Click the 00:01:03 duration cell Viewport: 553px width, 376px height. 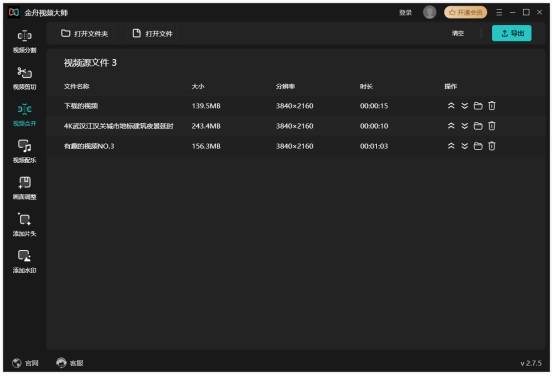pyautogui.click(x=374, y=146)
